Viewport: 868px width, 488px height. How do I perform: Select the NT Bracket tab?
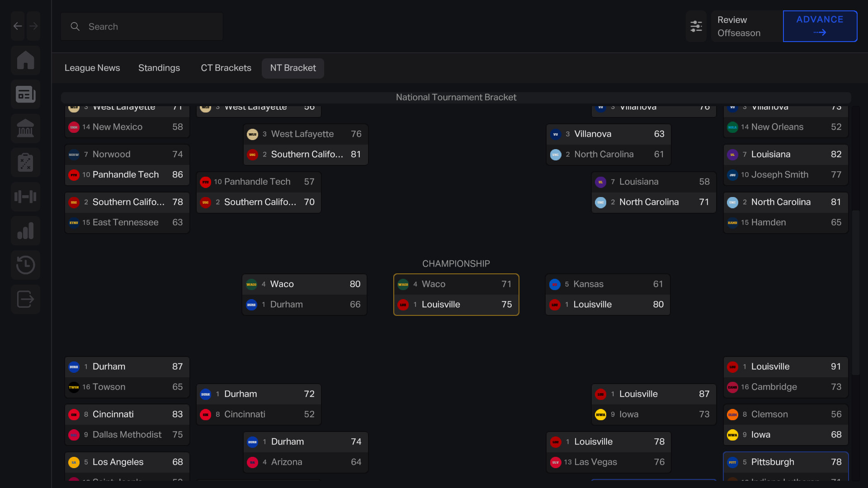(x=293, y=68)
